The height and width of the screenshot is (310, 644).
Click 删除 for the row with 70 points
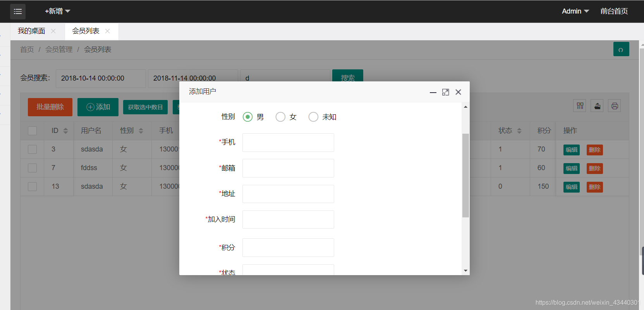(595, 150)
